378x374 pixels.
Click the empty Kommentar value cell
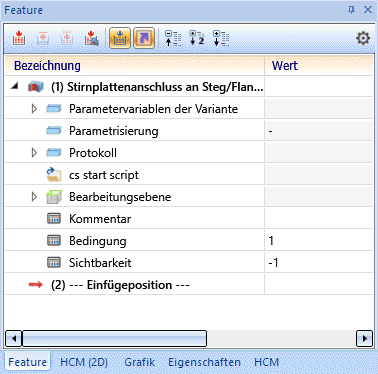[319, 219]
